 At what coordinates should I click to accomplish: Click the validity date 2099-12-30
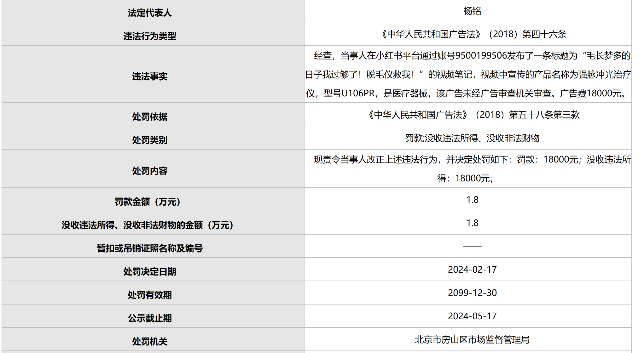[472, 293]
